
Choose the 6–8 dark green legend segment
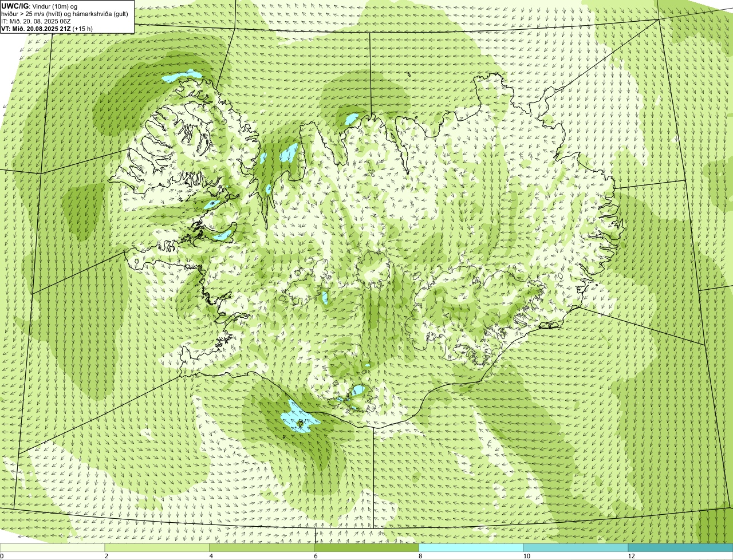click(x=367, y=548)
